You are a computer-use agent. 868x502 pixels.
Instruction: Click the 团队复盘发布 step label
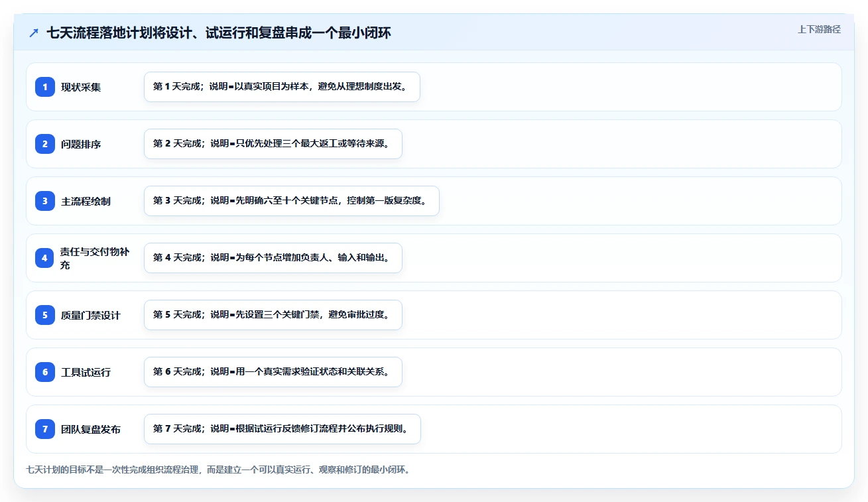click(91, 429)
